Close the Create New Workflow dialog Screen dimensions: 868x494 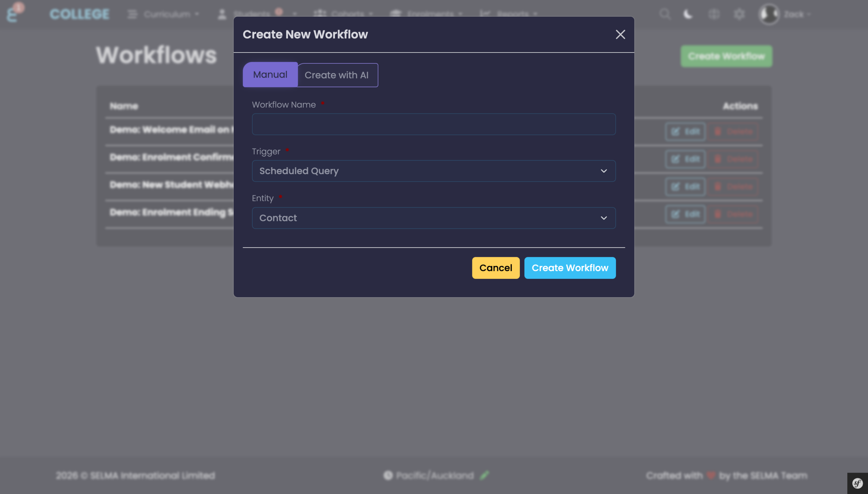(620, 34)
